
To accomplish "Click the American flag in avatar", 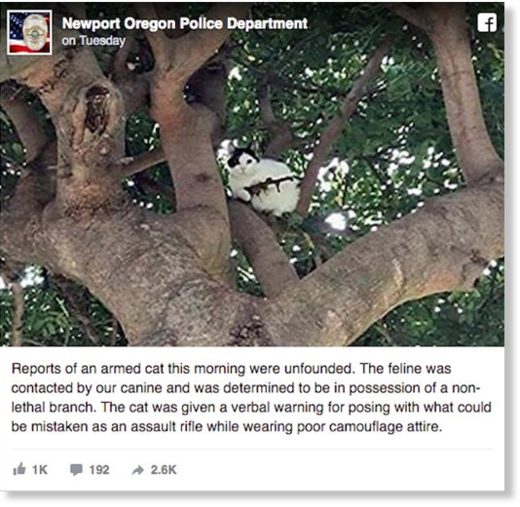I will [17, 32].
